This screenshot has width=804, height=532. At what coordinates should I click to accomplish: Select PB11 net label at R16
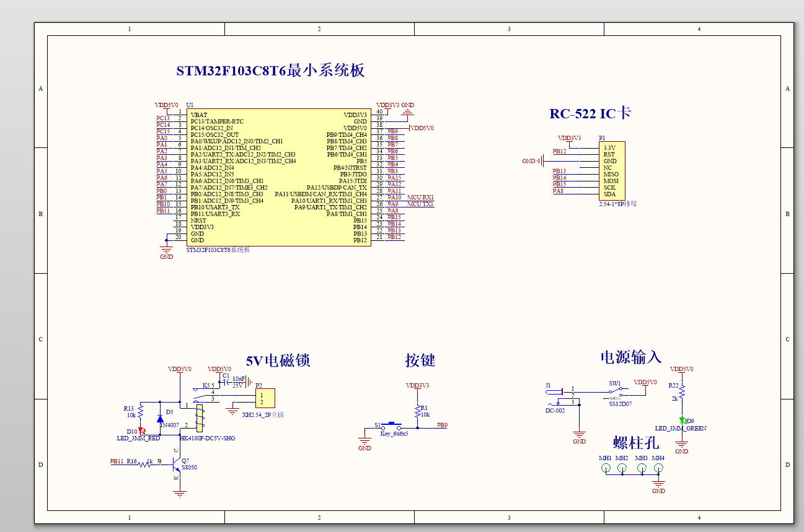[x=117, y=461]
